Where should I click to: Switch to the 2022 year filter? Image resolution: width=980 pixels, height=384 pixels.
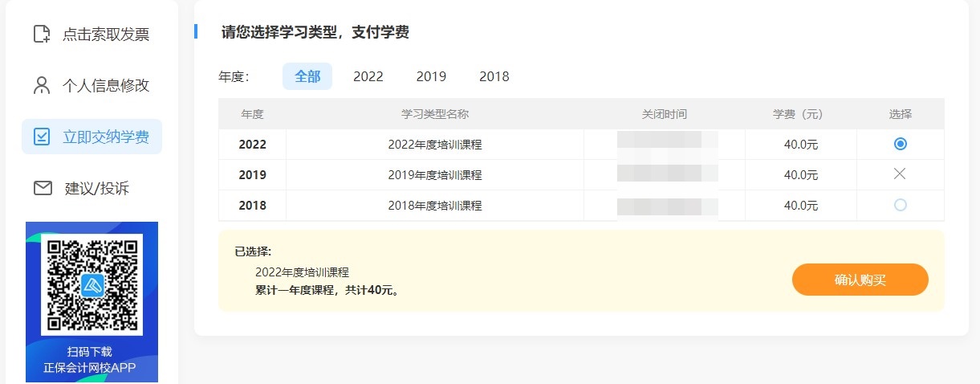tap(368, 76)
